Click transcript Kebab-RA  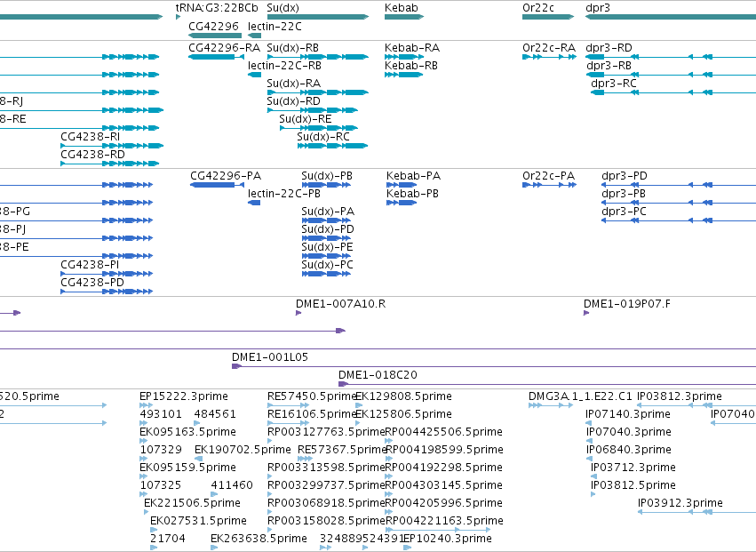pos(404,57)
